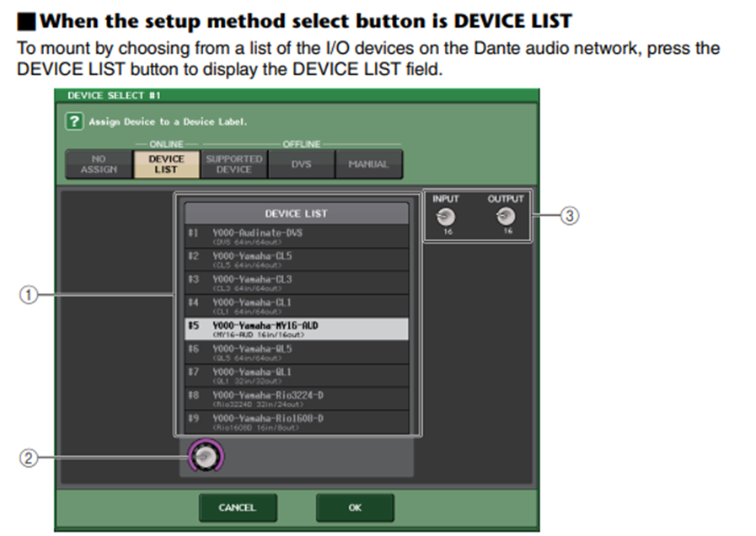This screenshot has width=756, height=536.
Task: Choose device #4 Y000-Yamaha-CL1
Action: pyautogui.click(x=296, y=305)
